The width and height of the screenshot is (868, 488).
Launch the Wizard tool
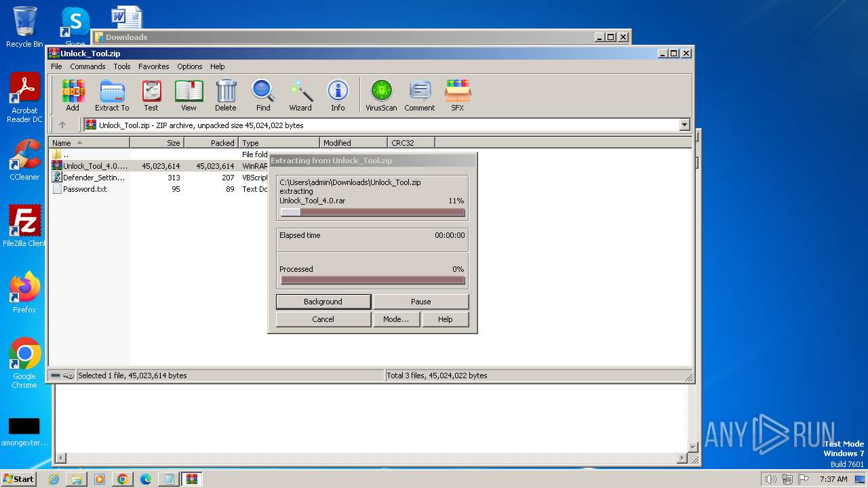[x=300, y=96]
